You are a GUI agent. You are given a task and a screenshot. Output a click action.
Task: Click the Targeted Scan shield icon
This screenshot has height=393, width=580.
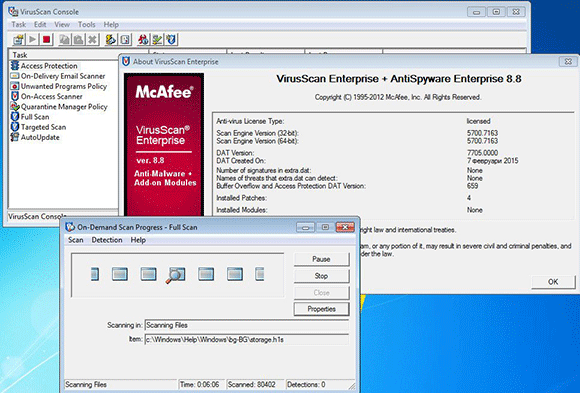pos(15,127)
